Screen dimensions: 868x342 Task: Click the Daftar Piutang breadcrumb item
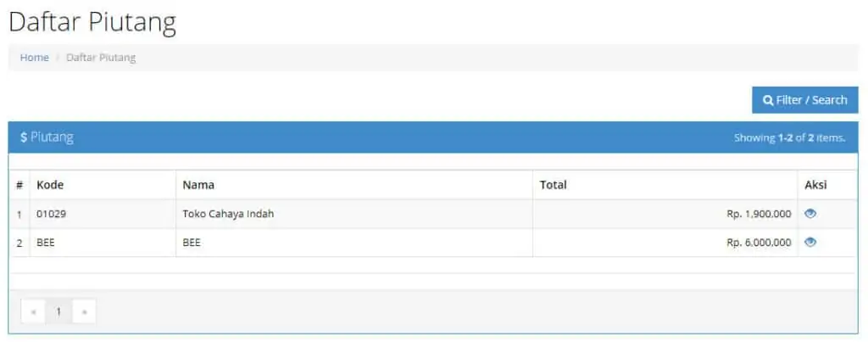(101, 58)
